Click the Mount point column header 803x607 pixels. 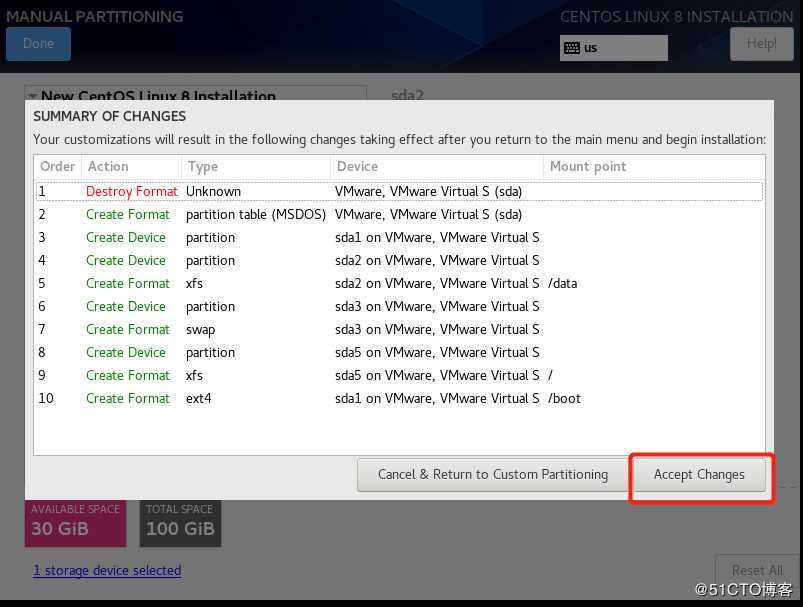(x=654, y=166)
